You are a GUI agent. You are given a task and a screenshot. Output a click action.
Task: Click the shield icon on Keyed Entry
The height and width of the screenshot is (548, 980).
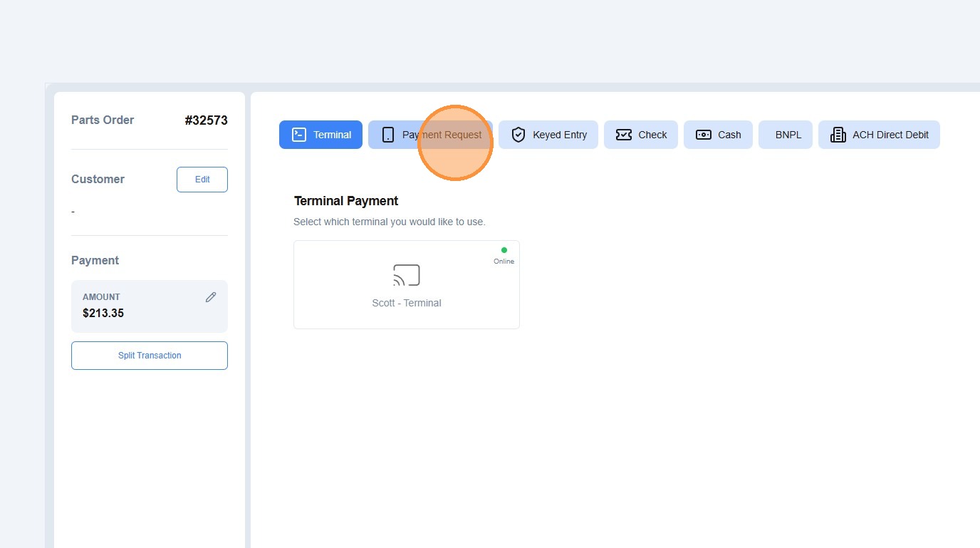518,135
